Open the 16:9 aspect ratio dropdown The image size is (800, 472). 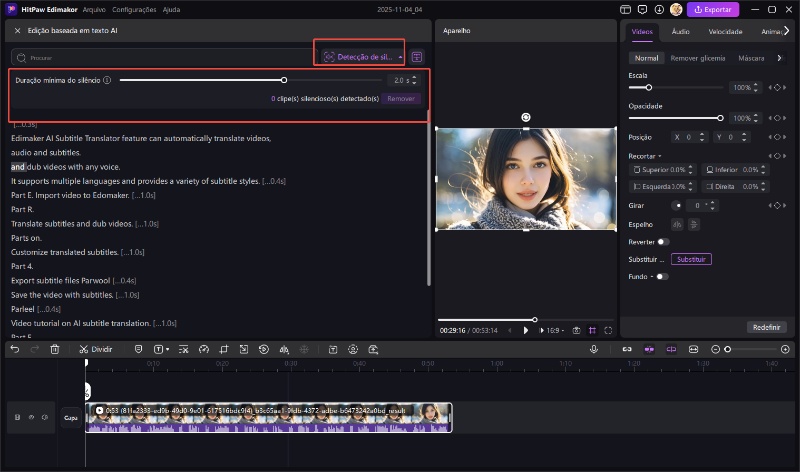[x=551, y=330]
